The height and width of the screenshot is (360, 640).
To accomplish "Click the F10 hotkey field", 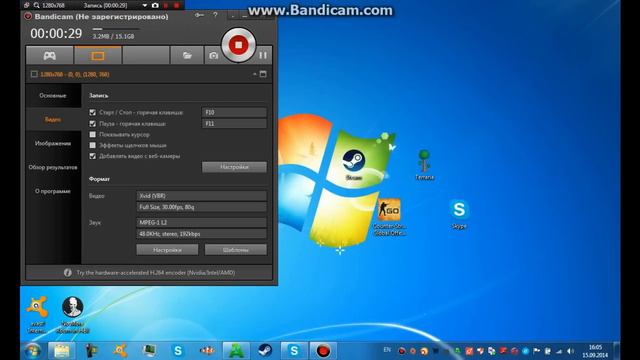I will coord(234,112).
